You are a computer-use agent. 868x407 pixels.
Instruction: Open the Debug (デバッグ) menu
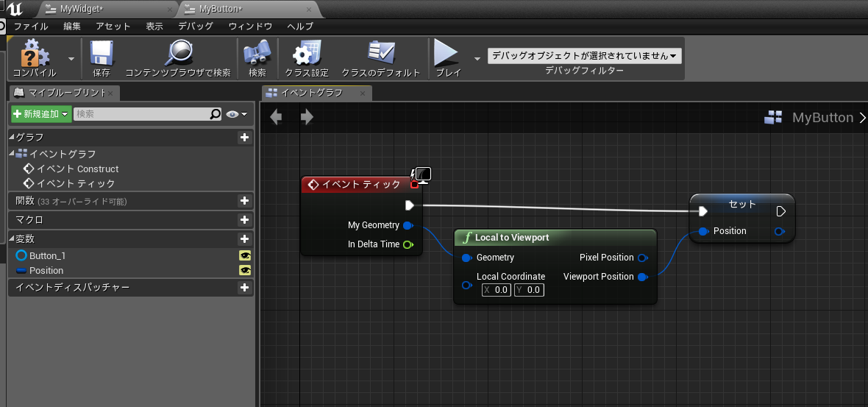click(196, 26)
